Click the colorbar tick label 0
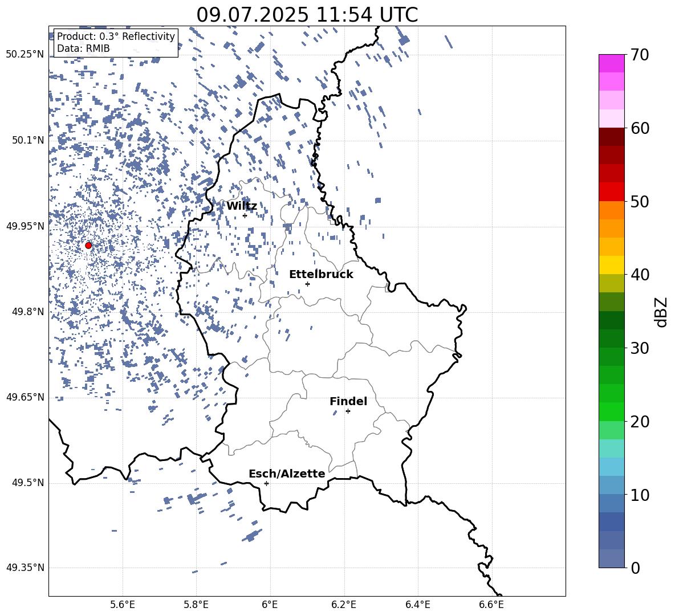The width and height of the screenshot is (675, 616). 635,568
